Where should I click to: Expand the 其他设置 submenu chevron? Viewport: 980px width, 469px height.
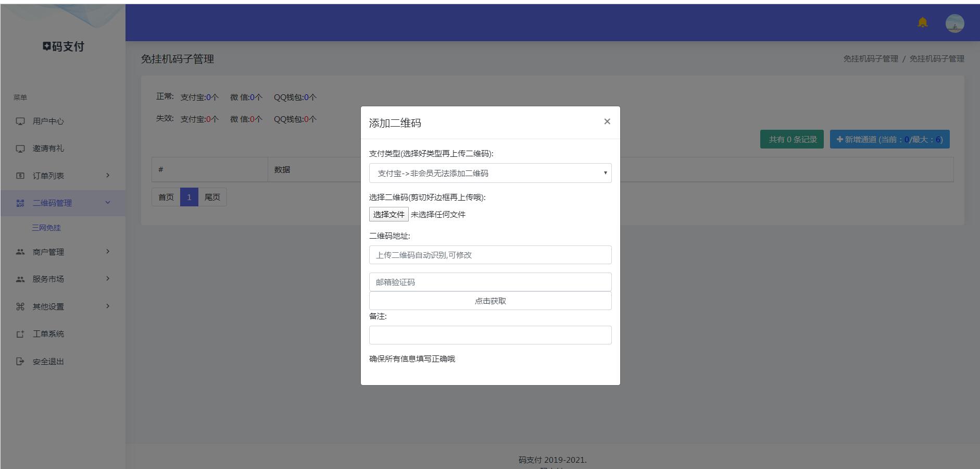pyautogui.click(x=108, y=306)
